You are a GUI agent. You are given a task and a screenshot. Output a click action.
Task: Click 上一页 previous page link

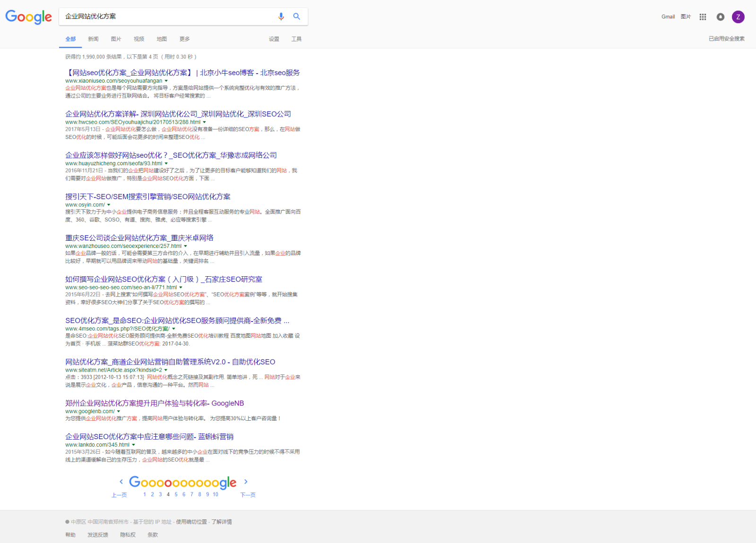119,495
